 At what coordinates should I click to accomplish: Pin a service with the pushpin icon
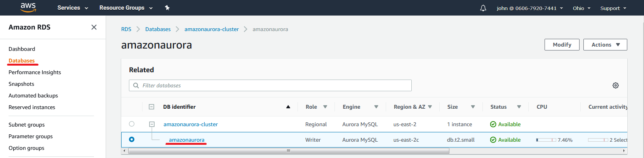pyautogui.click(x=167, y=8)
